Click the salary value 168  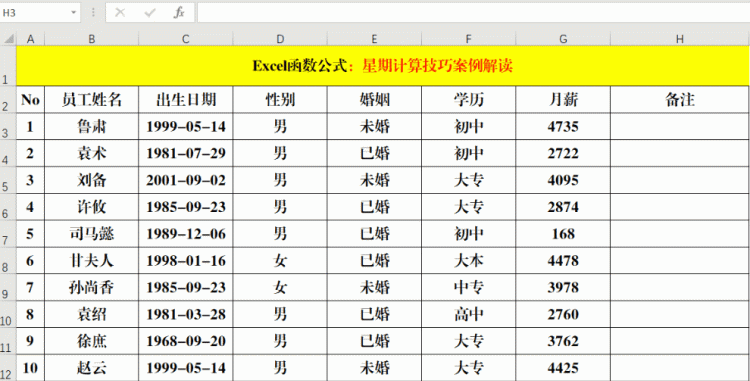(x=563, y=234)
